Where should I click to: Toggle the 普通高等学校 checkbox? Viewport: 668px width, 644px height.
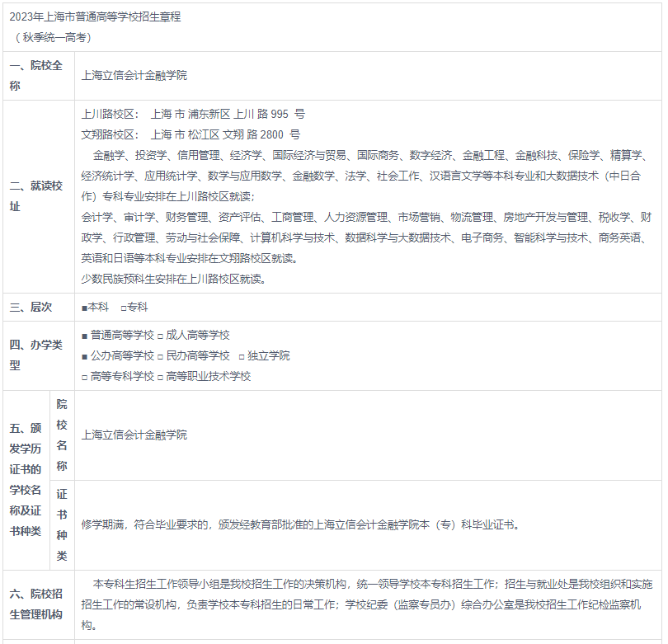pos(85,336)
